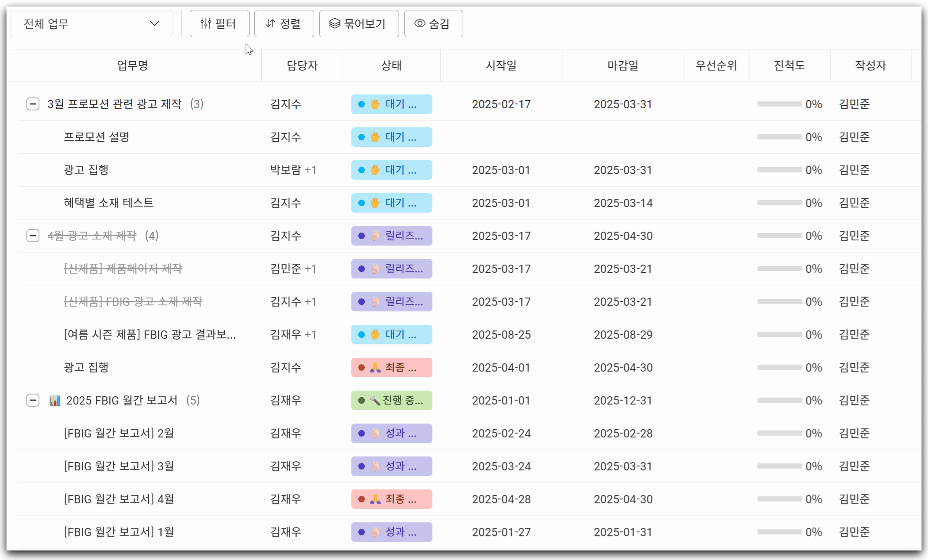Click the 마감일 column header
The image size is (928, 560).
pyautogui.click(x=623, y=65)
